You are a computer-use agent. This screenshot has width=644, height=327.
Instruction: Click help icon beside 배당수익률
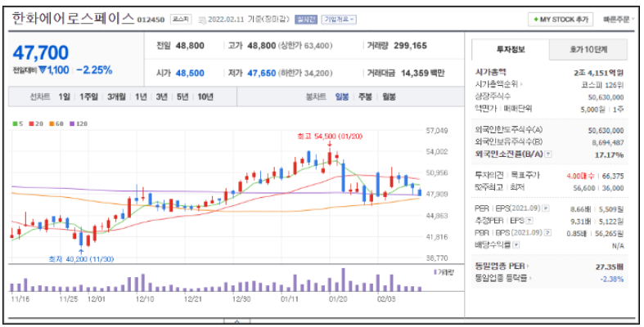(x=516, y=245)
